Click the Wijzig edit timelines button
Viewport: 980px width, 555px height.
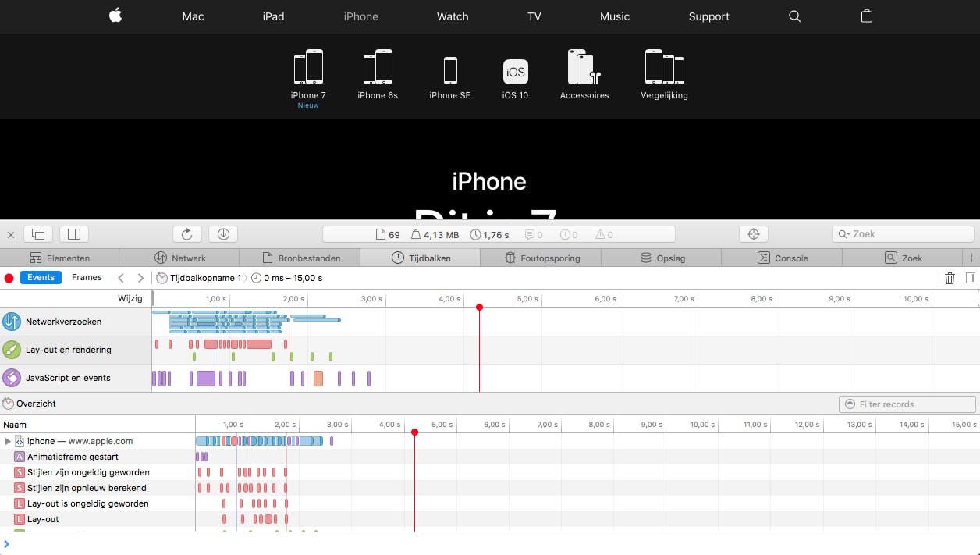(130, 299)
